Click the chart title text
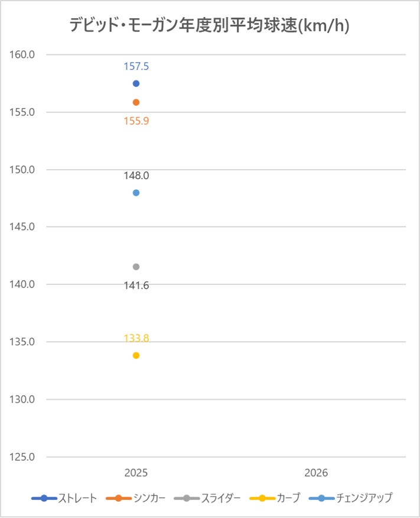Screen dimensions: 420x518 [209, 25]
